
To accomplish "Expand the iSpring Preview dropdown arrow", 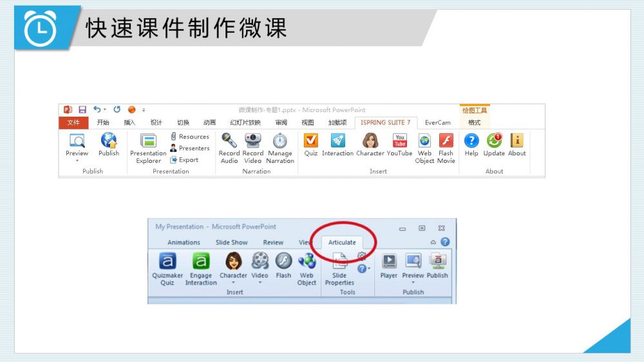I will click(77, 161).
